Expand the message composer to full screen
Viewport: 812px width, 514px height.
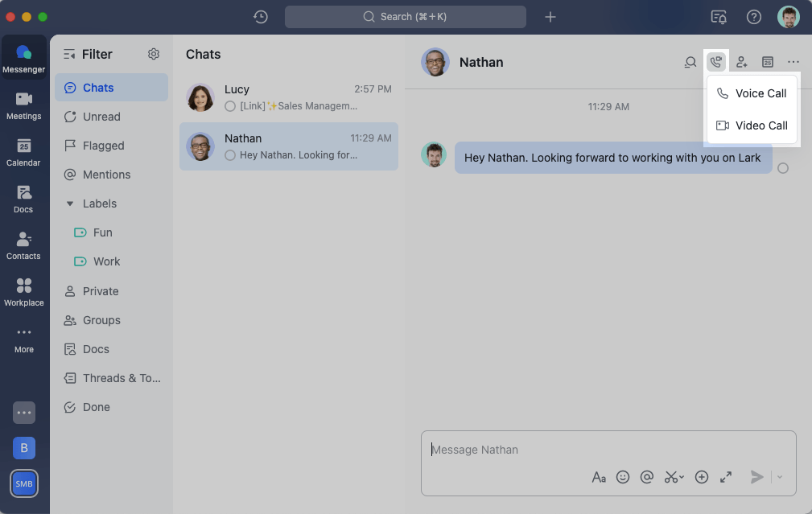pyautogui.click(x=726, y=477)
